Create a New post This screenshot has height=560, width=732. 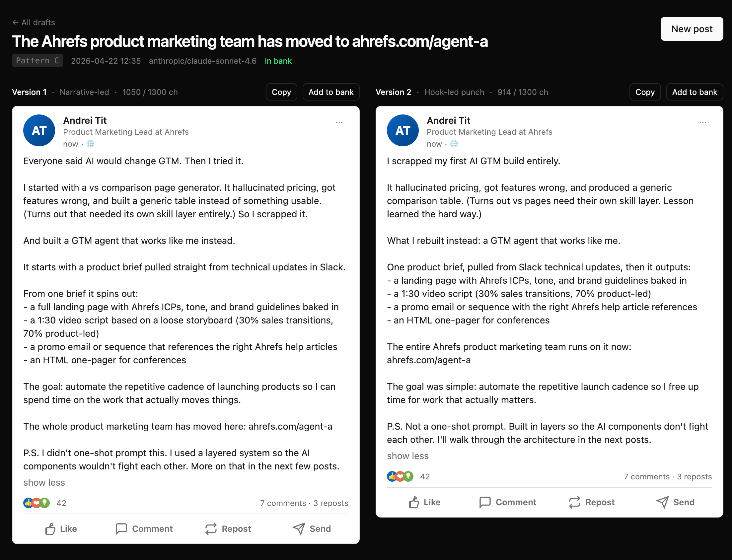click(692, 29)
